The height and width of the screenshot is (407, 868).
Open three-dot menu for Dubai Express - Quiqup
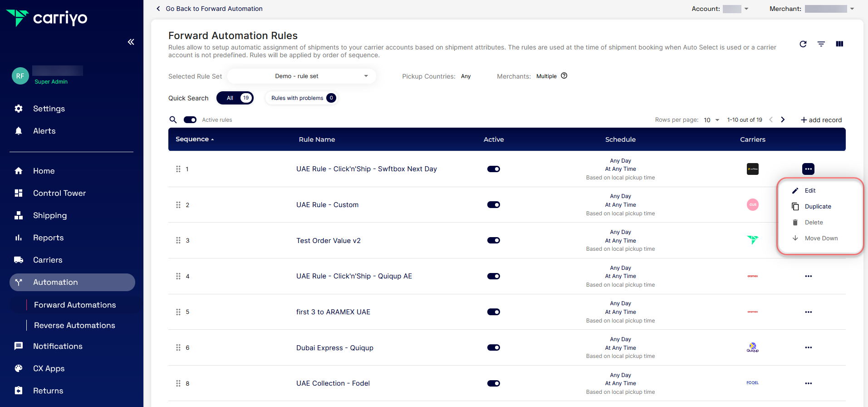(808, 347)
